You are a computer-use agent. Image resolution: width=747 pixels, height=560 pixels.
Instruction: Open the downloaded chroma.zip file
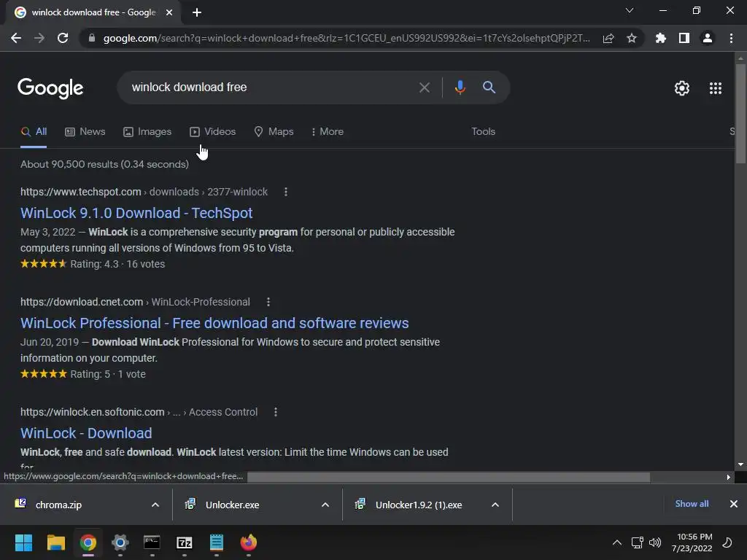58,505
